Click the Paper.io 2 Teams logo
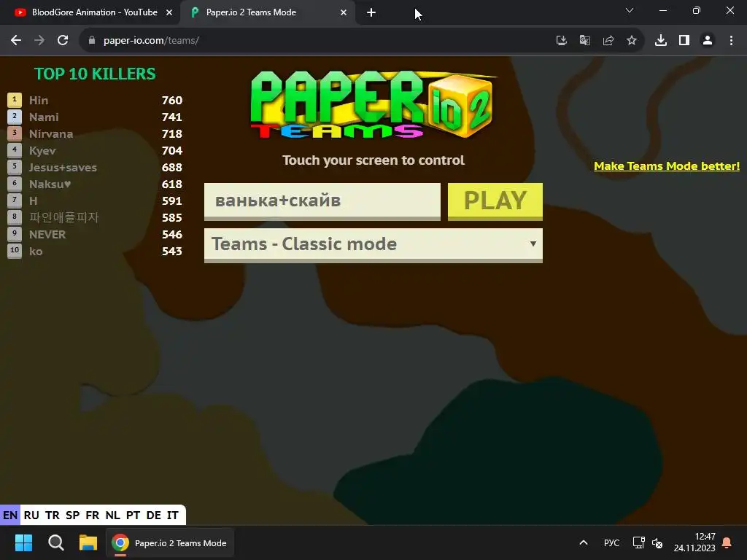 (373, 105)
